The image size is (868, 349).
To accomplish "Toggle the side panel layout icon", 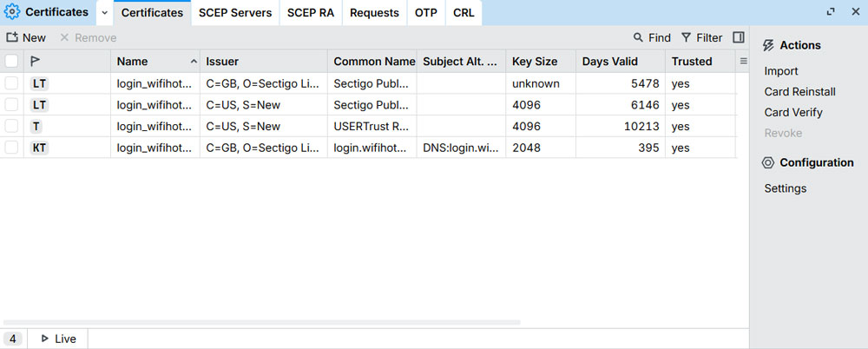I will point(739,37).
